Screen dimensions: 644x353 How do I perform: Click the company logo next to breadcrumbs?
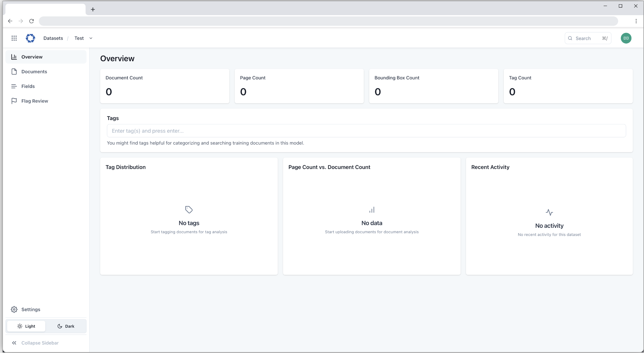pos(30,38)
